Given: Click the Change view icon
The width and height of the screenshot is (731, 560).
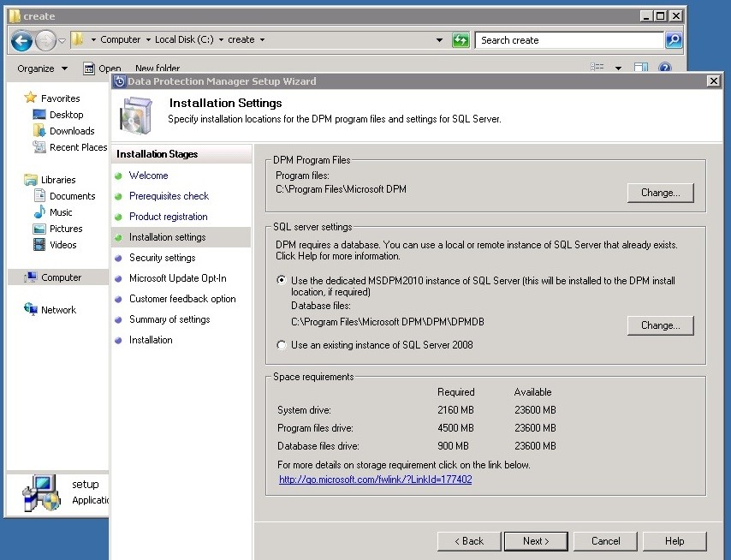Looking at the screenshot, I should point(597,68).
